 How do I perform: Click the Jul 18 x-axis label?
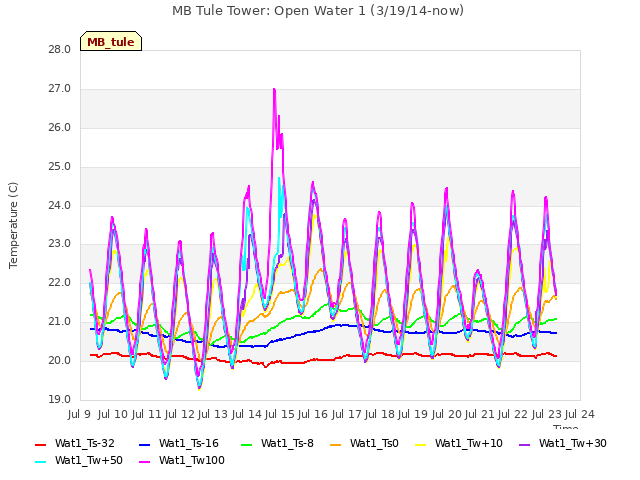(x=380, y=414)
